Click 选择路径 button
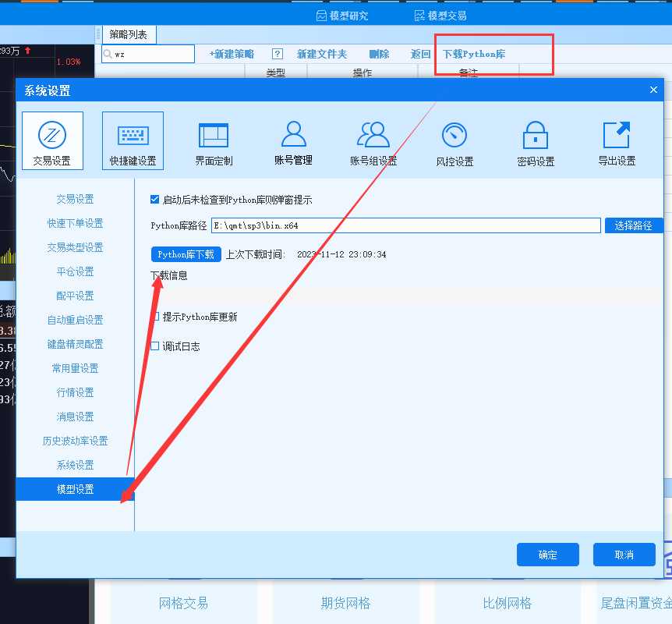 (x=633, y=225)
